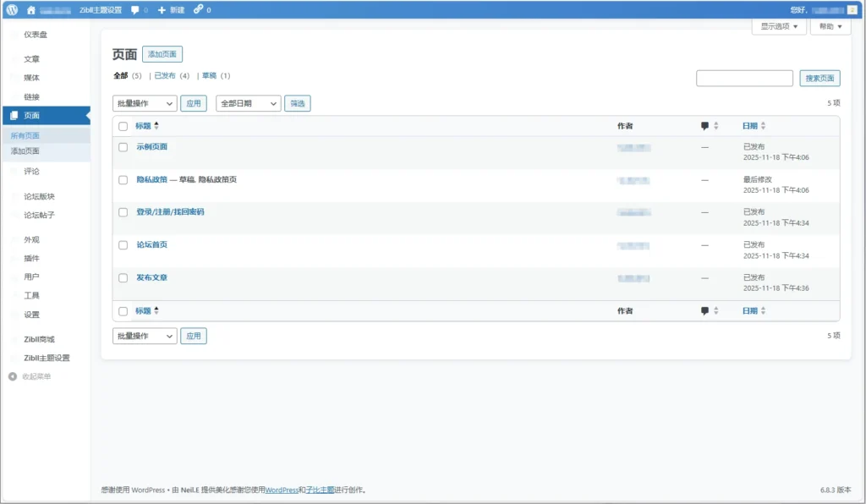Click the 添加页面 button beside the heading

(162, 54)
